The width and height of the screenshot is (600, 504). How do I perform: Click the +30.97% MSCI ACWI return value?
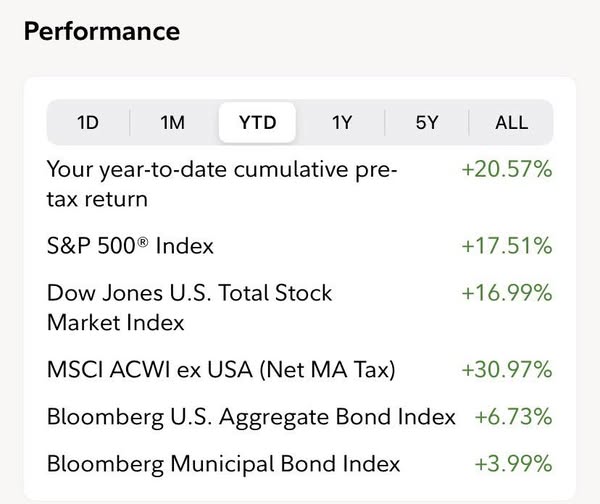point(506,370)
